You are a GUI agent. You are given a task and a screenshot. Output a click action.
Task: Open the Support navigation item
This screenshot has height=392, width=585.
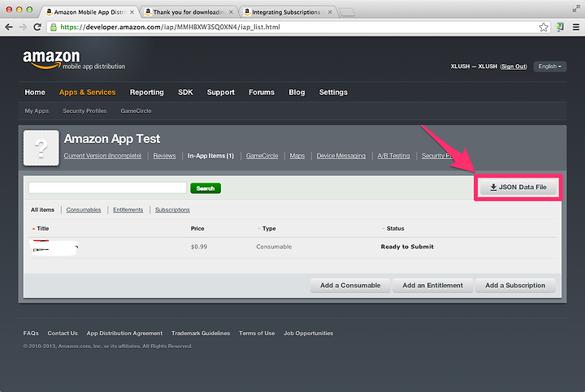(221, 93)
